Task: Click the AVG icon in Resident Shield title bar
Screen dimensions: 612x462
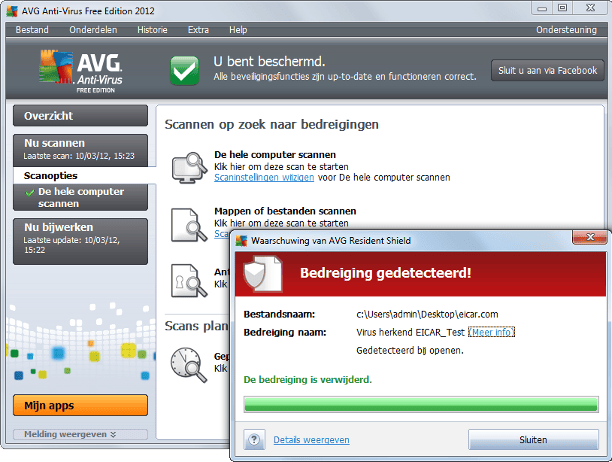Action: (242, 241)
